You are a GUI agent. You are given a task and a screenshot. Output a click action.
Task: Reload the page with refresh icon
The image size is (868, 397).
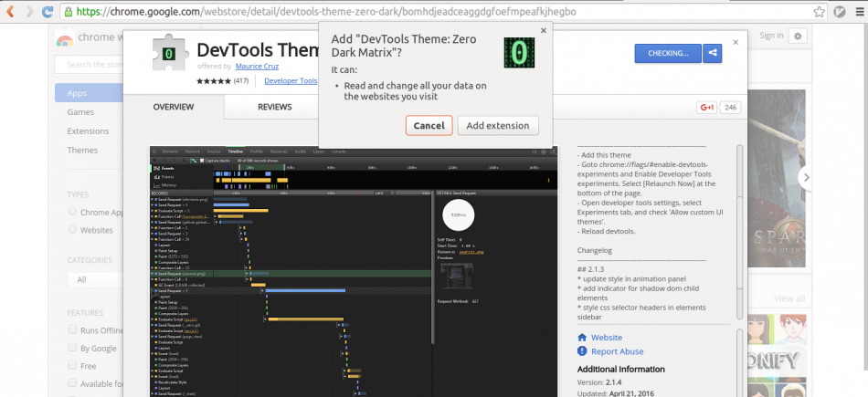pyautogui.click(x=48, y=11)
